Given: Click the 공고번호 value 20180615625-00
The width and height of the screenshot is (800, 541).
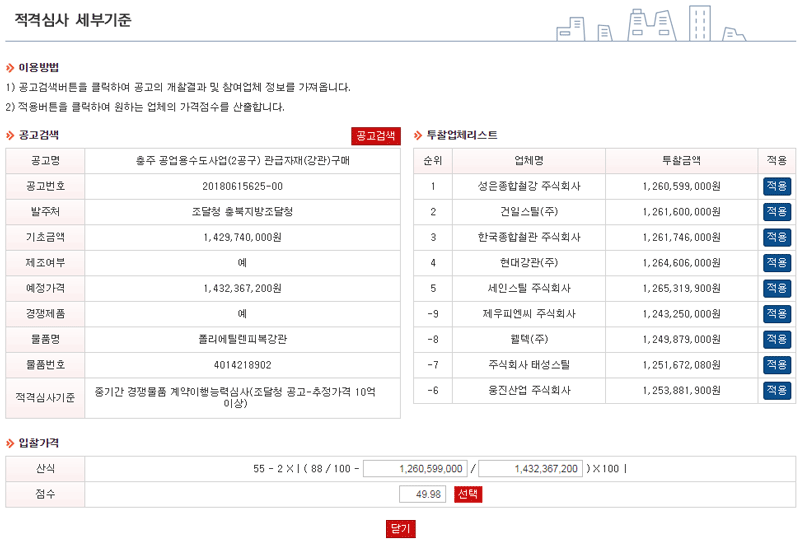Looking at the screenshot, I should 242,186.
